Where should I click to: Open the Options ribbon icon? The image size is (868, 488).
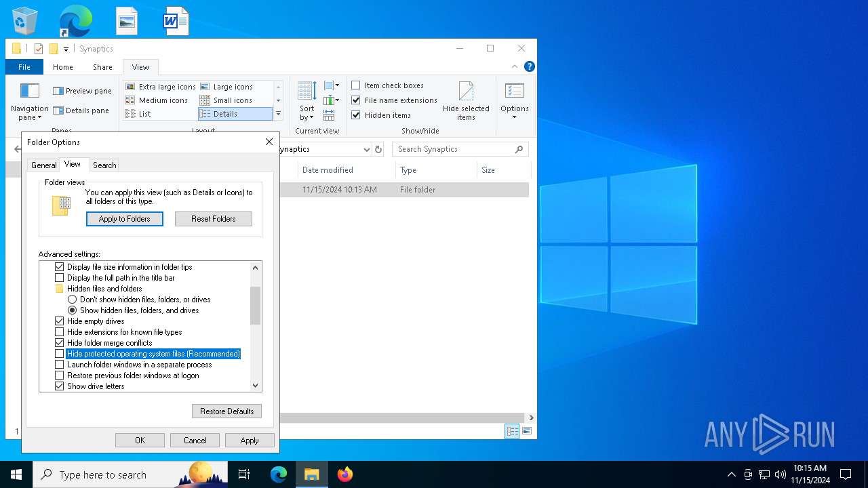[514, 91]
